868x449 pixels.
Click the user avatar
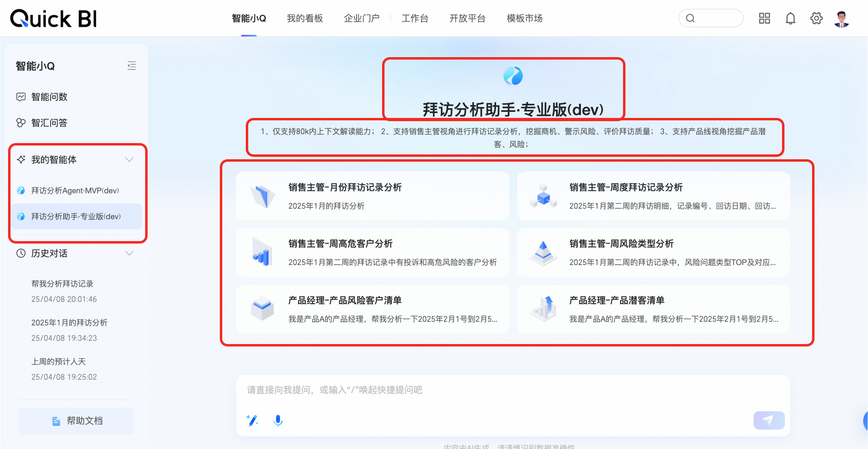pyautogui.click(x=842, y=19)
